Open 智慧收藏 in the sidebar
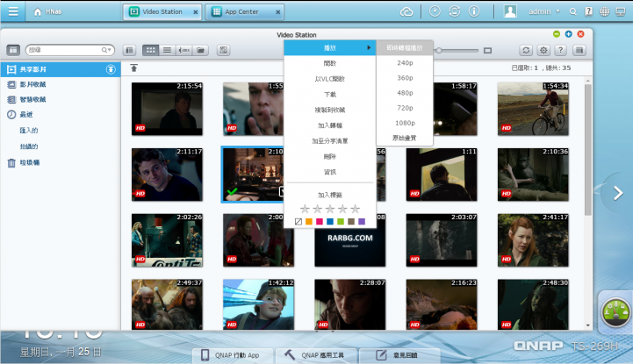Image resolution: width=633 pixels, height=364 pixels. click(x=32, y=99)
